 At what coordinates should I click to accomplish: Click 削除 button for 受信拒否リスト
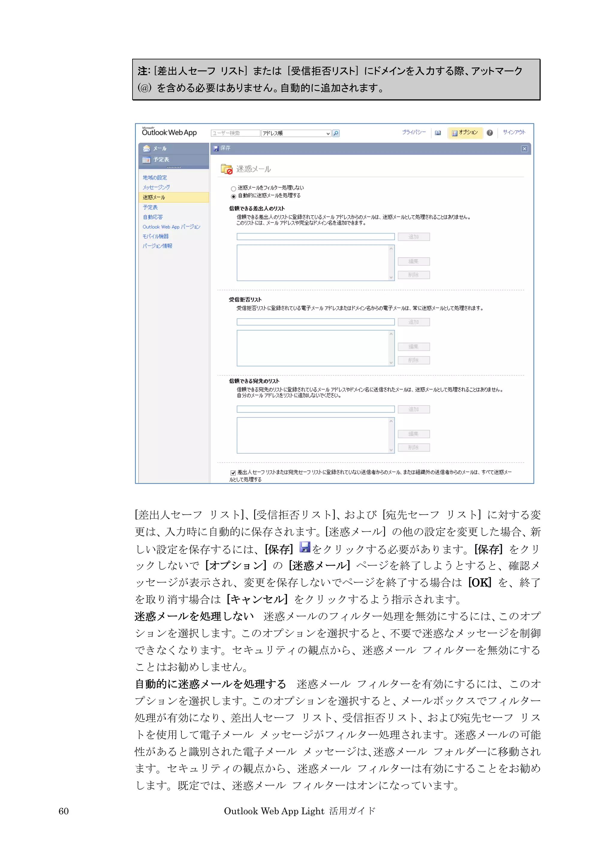click(414, 360)
